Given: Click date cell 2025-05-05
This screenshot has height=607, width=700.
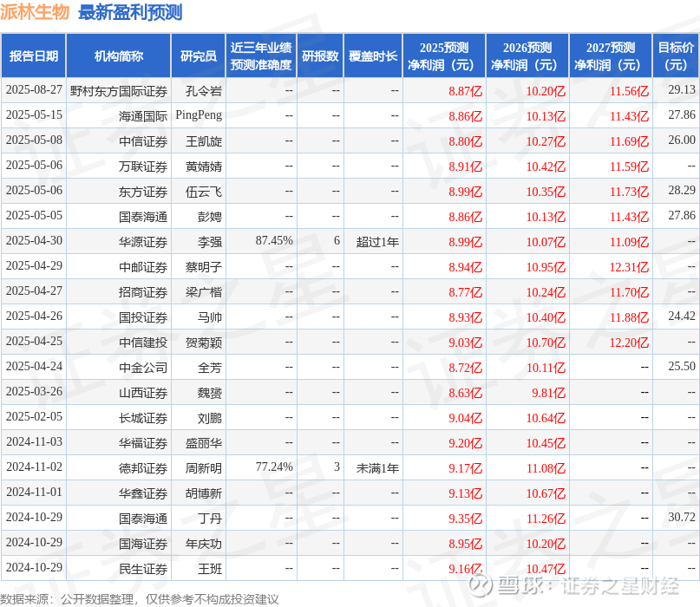Looking at the screenshot, I should point(34,216).
